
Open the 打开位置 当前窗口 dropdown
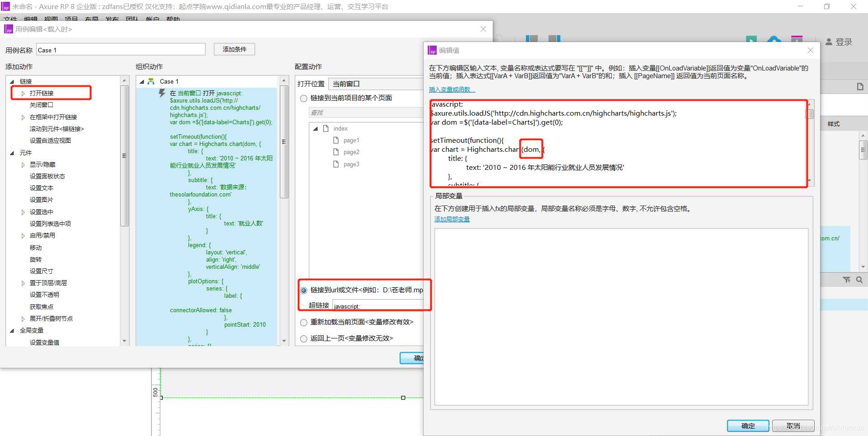[x=375, y=84]
